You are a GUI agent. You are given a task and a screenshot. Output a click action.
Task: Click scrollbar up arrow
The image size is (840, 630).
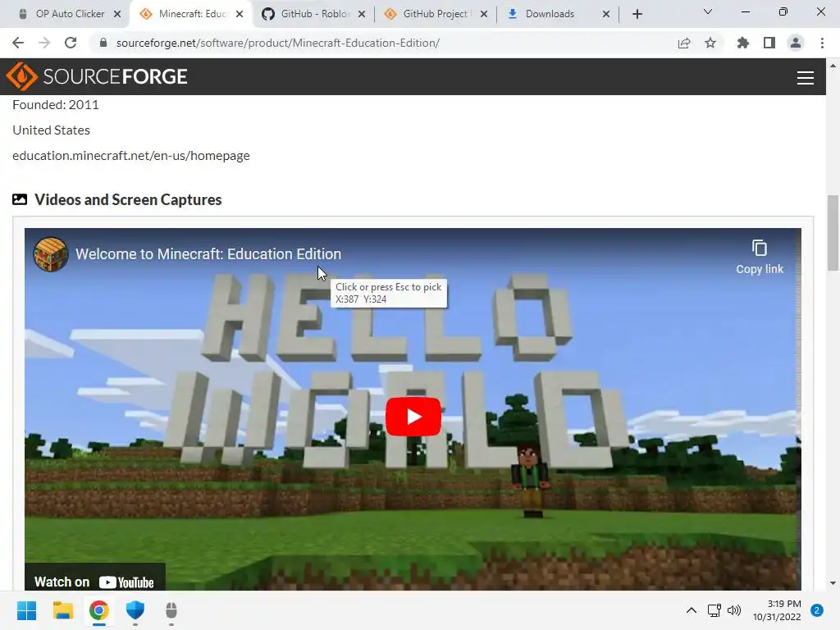[x=833, y=66]
